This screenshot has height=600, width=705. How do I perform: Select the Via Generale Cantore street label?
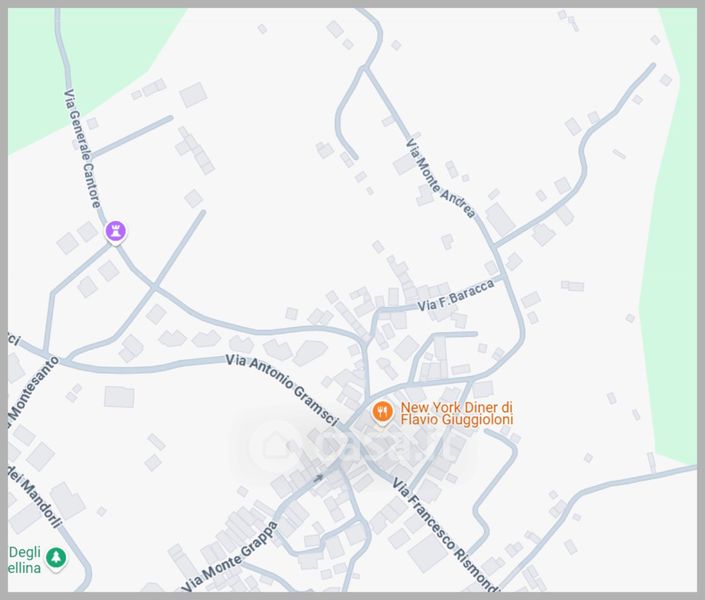tap(83, 149)
